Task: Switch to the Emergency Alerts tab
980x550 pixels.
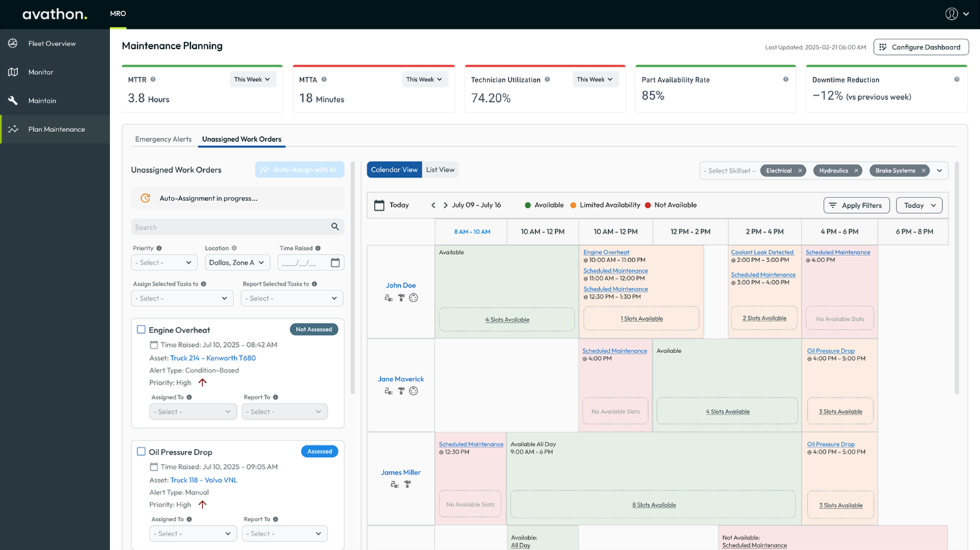Action: coord(163,139)
